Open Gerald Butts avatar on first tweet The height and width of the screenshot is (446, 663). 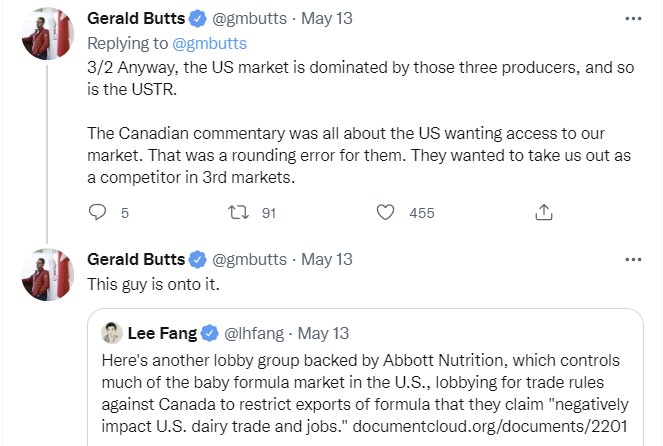pos(47,32)
